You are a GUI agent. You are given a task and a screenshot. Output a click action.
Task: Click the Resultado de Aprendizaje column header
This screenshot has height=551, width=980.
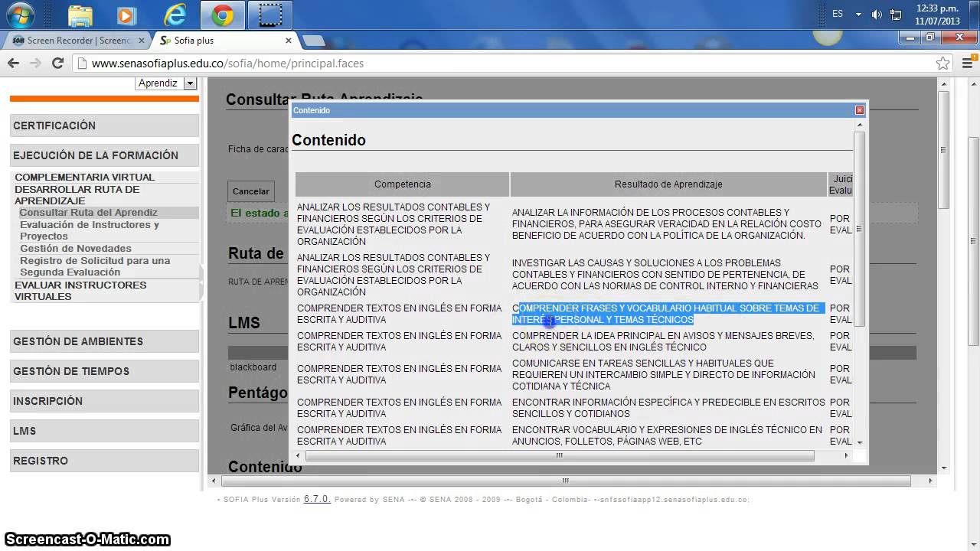[668, 184]
